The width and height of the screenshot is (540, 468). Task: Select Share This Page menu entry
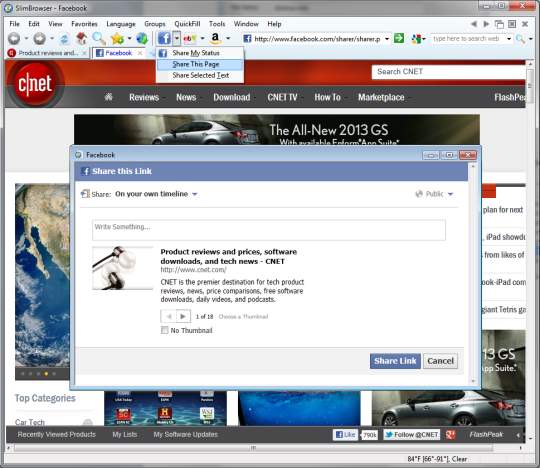[200, 64]
